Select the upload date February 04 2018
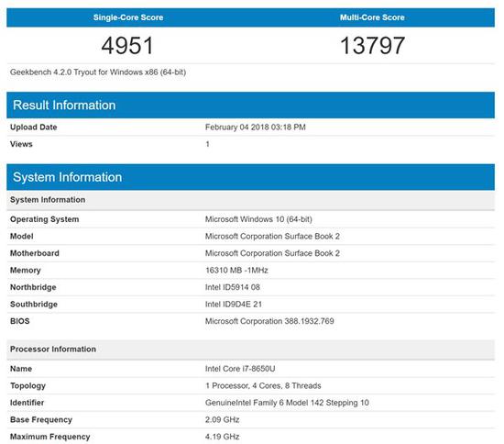Viewport: 504px width, 444px height. coord(256,128)
